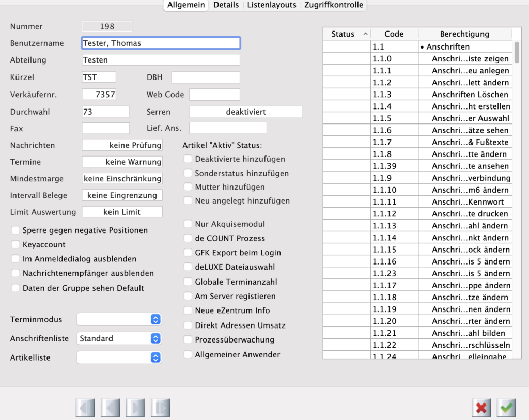Enable Prozessüberwachung checkbox

coord(188,340)
